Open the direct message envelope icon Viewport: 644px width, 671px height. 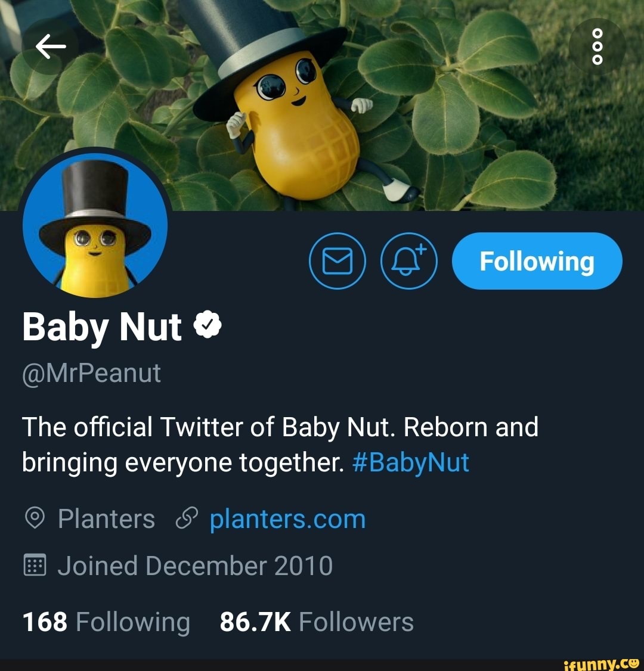click(338, 260)
